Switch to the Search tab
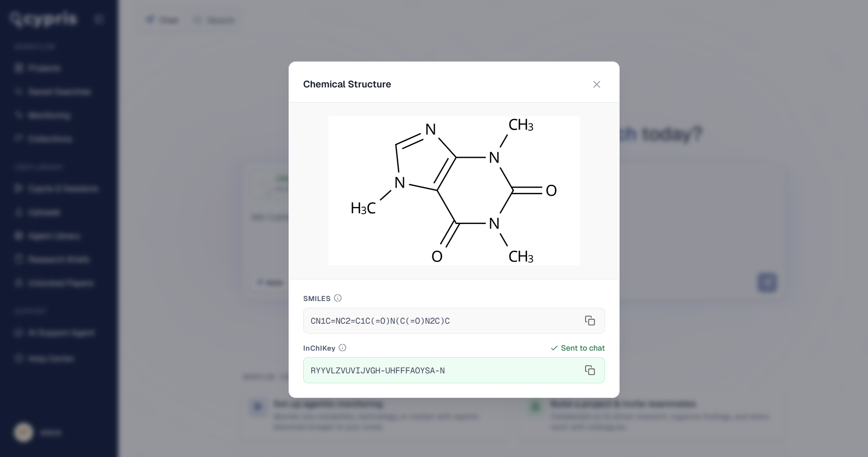Screen dimensions: 868x457 pos(214,20)
